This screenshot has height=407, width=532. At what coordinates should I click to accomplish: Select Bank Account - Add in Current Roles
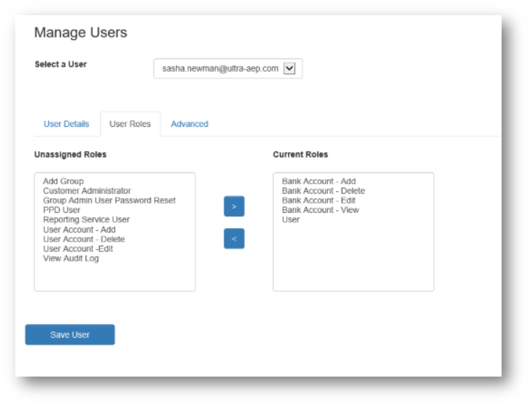pyautogui.click(x=318, y=181)
